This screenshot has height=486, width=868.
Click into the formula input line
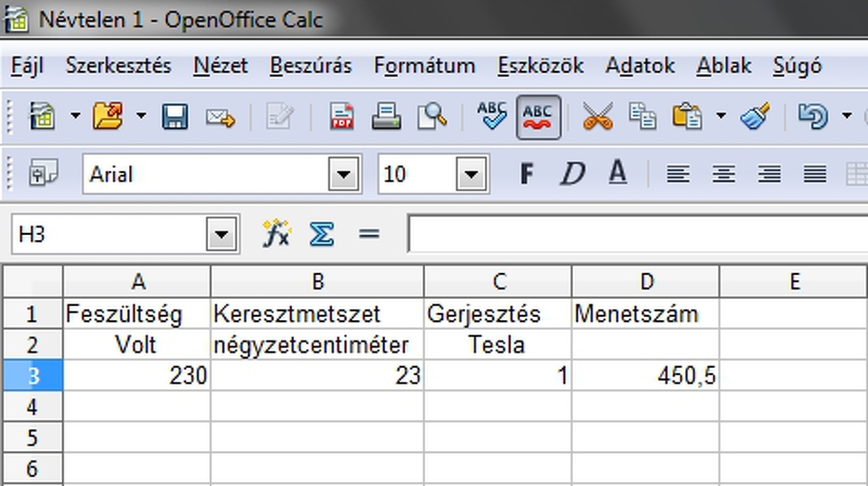click(637, 235)
